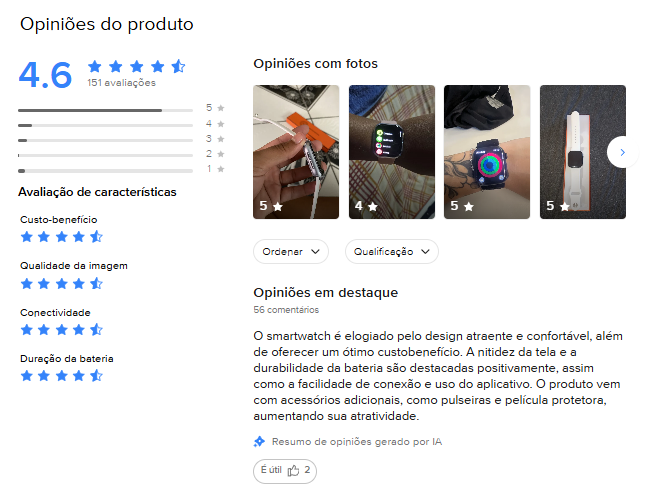Screen dimensions: 645x501
Task: Click the half star in the overall rating
Action: coord(179,66)
